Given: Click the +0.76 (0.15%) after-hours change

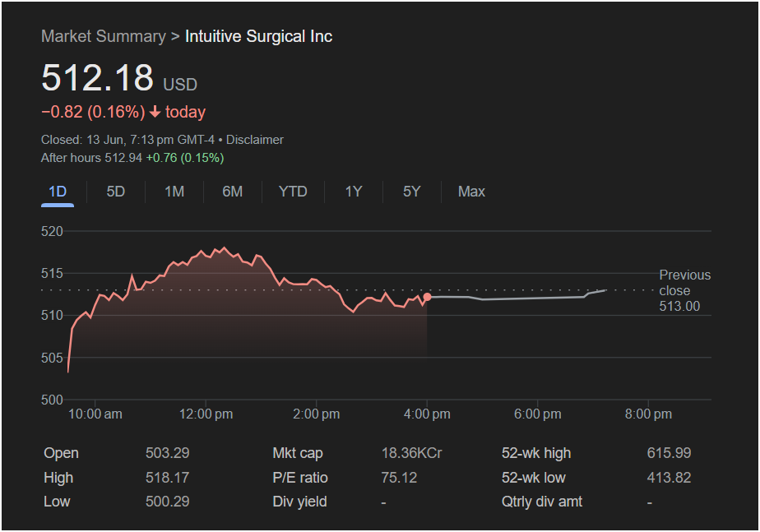Looking at the screenshot, I should [185, 158].
